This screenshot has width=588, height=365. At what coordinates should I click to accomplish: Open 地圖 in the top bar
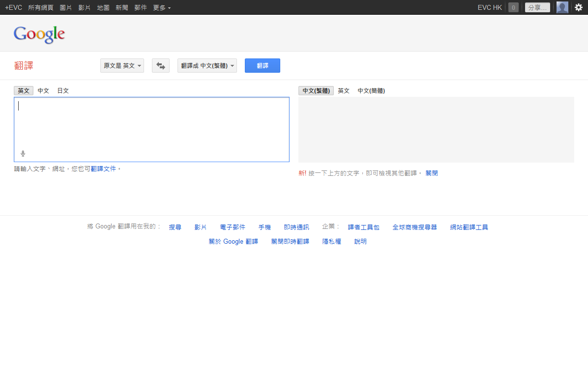pyautogui.click(x=103, y=7)
